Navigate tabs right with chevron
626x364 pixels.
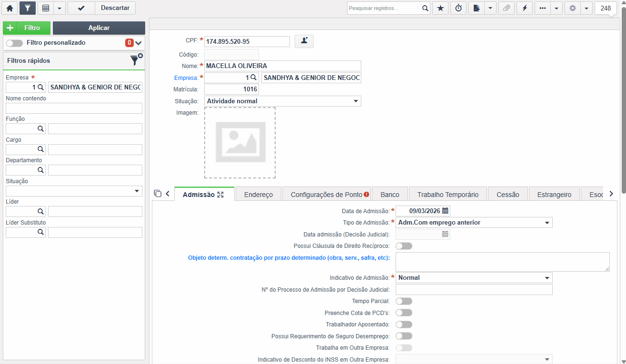tap(611, 194)
